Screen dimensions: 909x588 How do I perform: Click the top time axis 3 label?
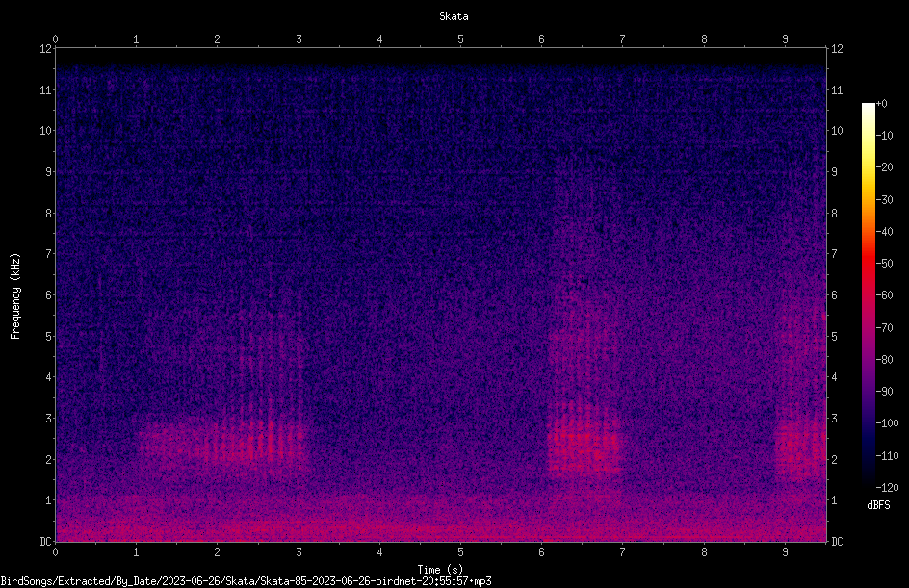tap(299, 39)
